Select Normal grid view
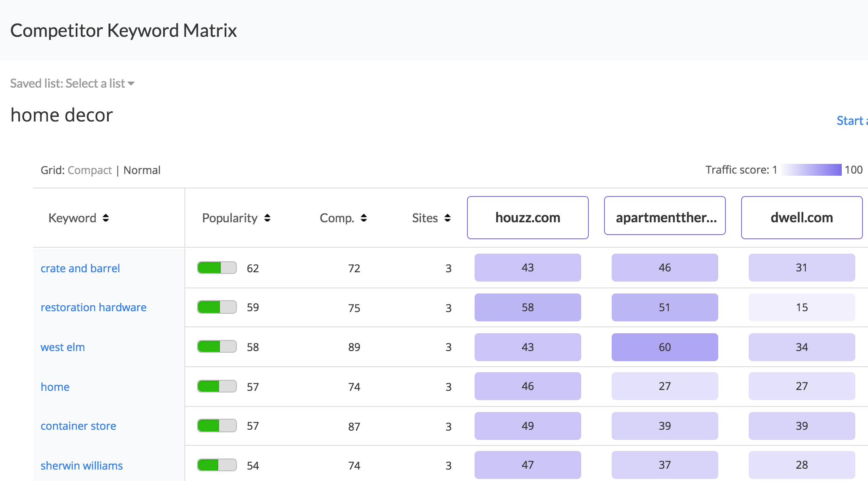 (142, 170)
